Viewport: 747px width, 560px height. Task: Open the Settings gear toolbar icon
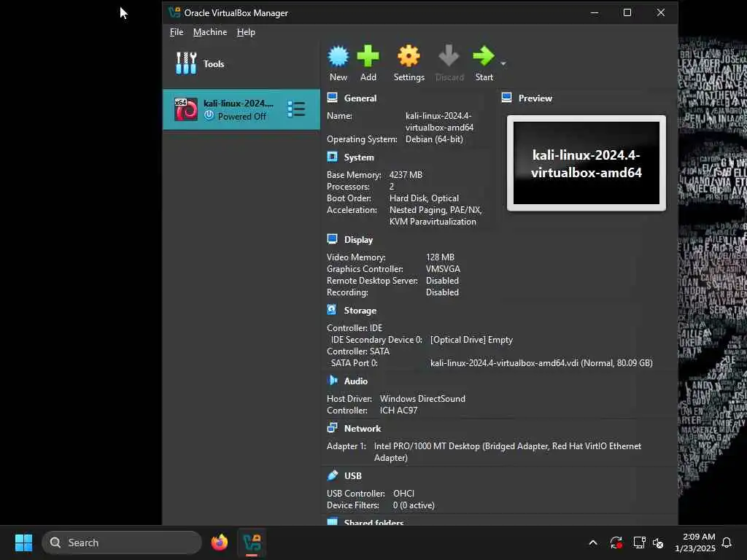tap(409, 56)
